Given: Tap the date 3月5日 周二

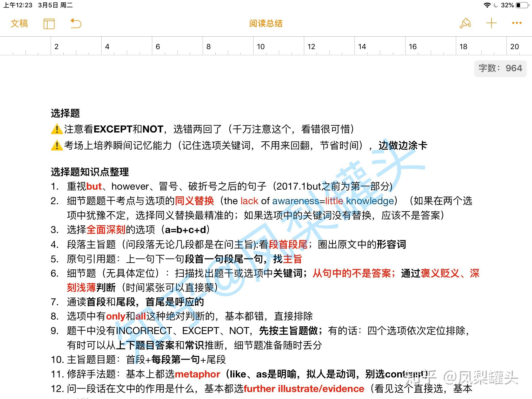Looking at the screenshot, I should [x=55, y=5].
